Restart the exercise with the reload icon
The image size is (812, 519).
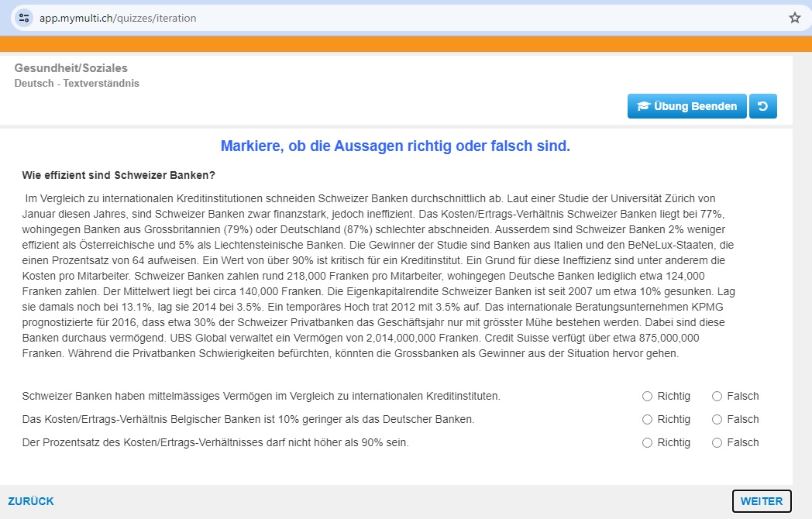coord(763,106)
